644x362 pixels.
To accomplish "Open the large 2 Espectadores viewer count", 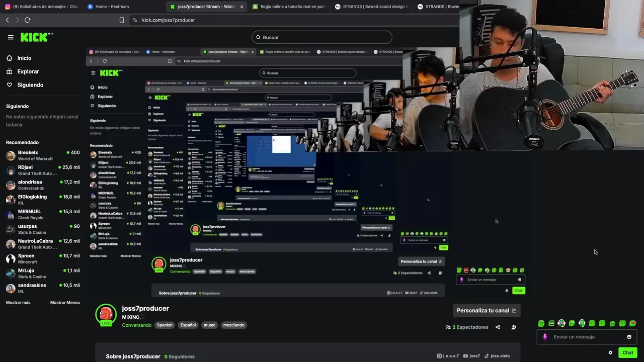I will click(x=467, y=327).
